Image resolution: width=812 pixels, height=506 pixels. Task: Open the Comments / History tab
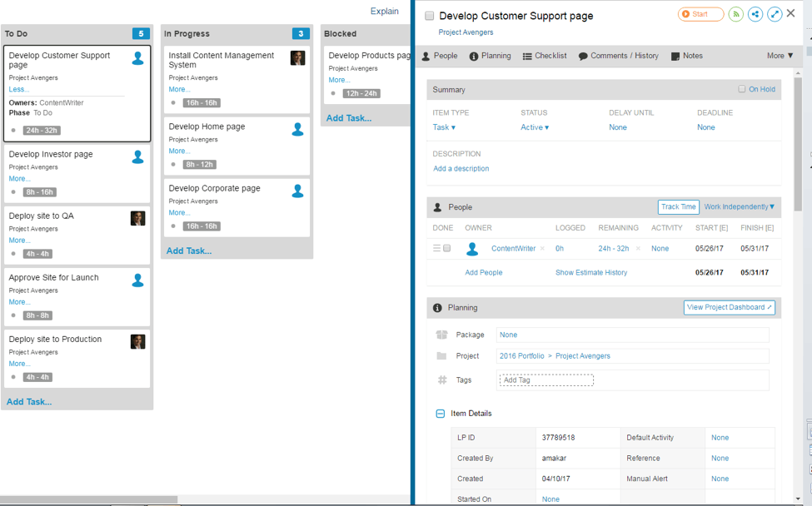618,56
